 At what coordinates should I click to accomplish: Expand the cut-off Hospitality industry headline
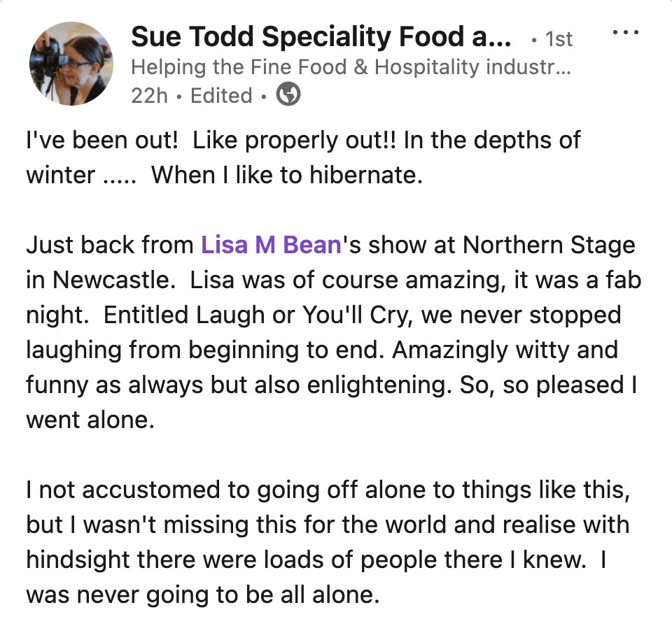click(x=350, y=67)
